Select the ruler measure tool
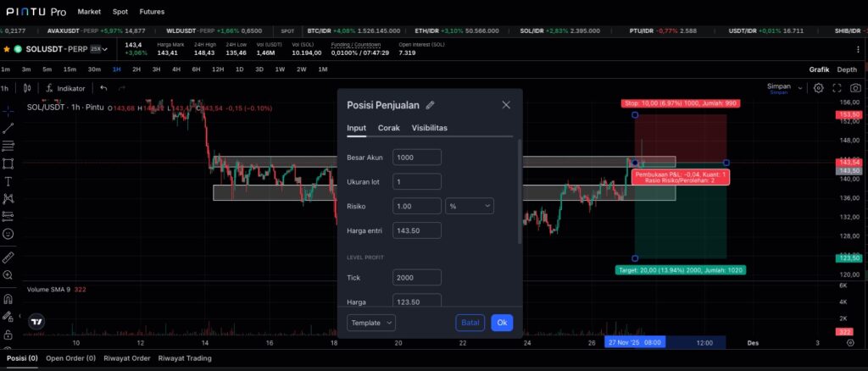 [8, 257]
